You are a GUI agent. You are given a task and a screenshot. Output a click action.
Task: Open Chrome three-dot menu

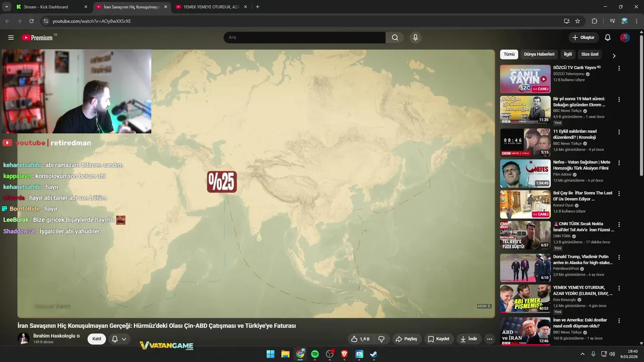(x=636, y=21)
